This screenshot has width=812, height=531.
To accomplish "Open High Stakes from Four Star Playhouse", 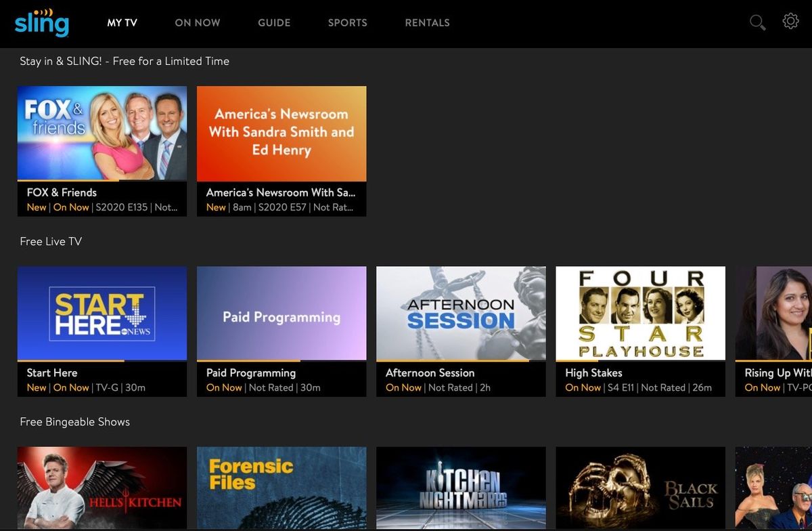I will (x=639, y=313).
